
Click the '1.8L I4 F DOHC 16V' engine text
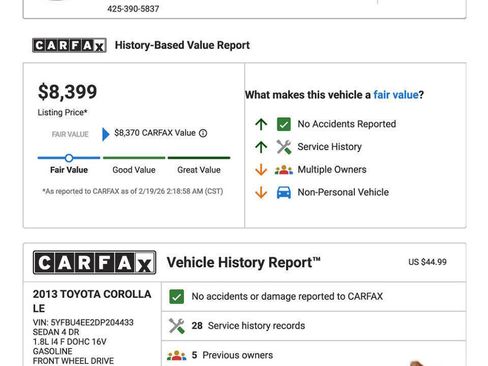tap(69, 342)
